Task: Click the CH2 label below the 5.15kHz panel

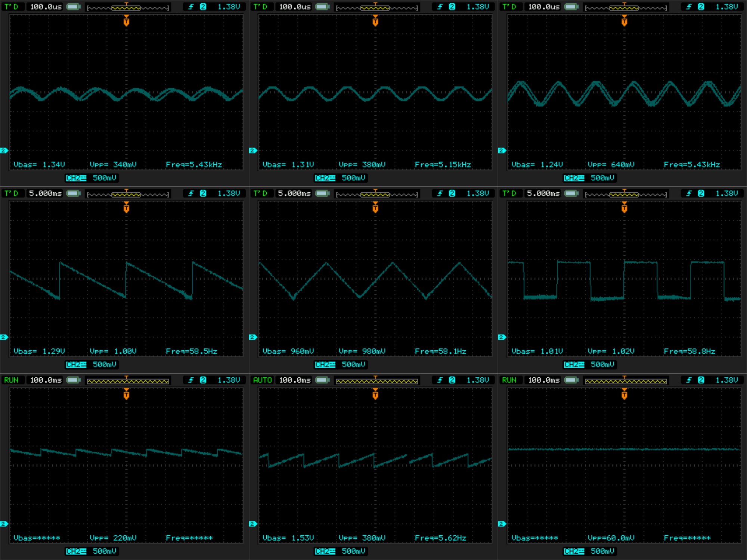Action: point(325,178)
